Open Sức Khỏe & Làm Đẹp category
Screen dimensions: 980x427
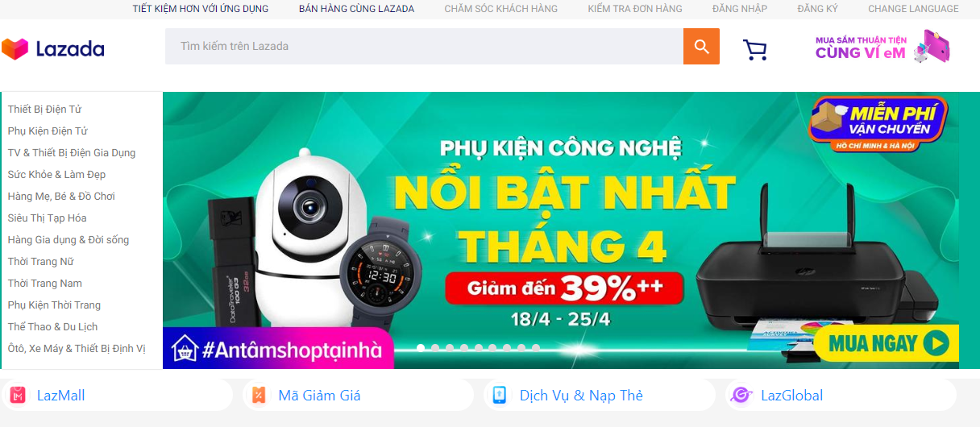pyautogui.click(x=56, y=174)
